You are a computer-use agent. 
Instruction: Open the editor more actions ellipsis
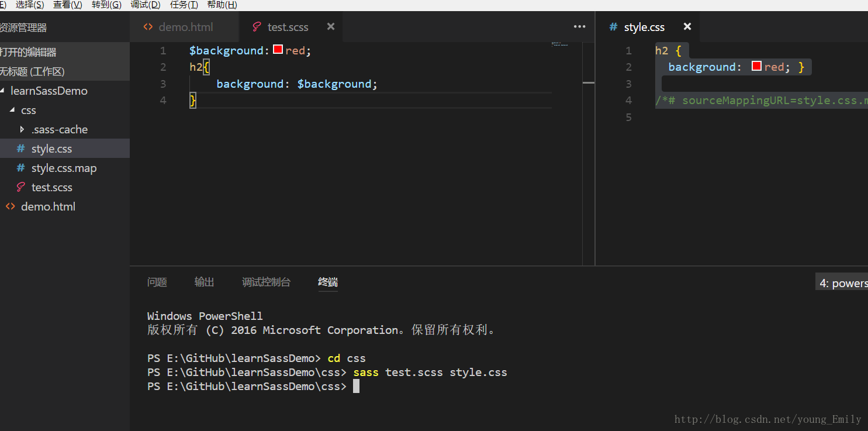[x=579, y=26]
